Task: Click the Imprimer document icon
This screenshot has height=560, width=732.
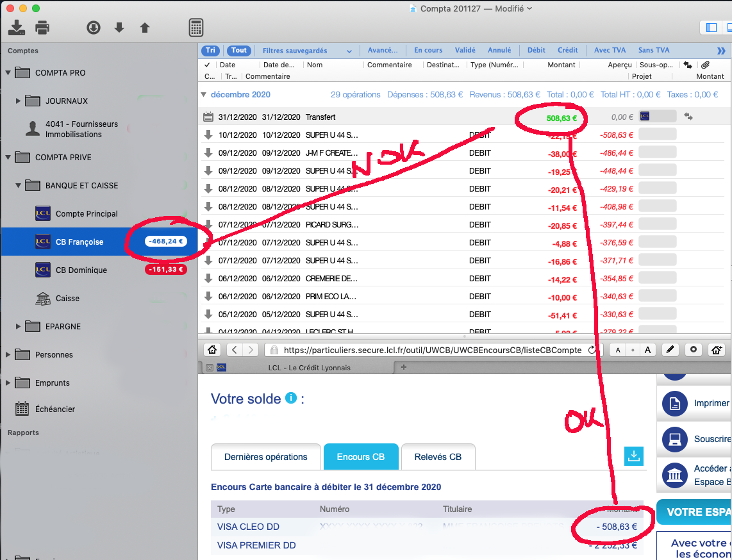Action: (674, 403)
